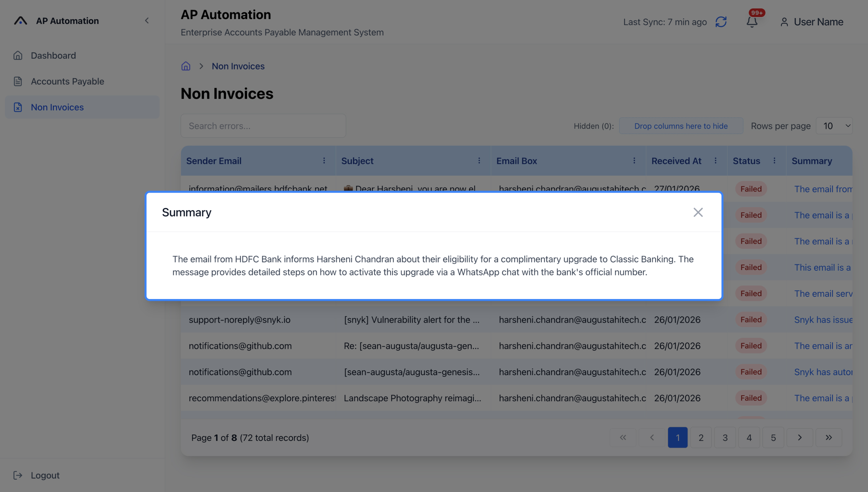This screenshot has height=492, width=868.
Task: Click the Logout icon
Action: point(18,475)
